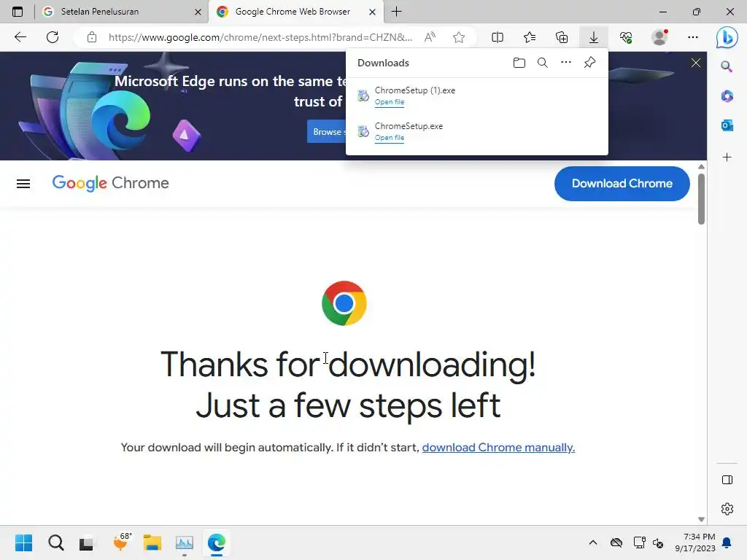The height and width of the screenshot is (560, 747).
Task: Go back with the browser back arrow
Action: coord(20,37)
